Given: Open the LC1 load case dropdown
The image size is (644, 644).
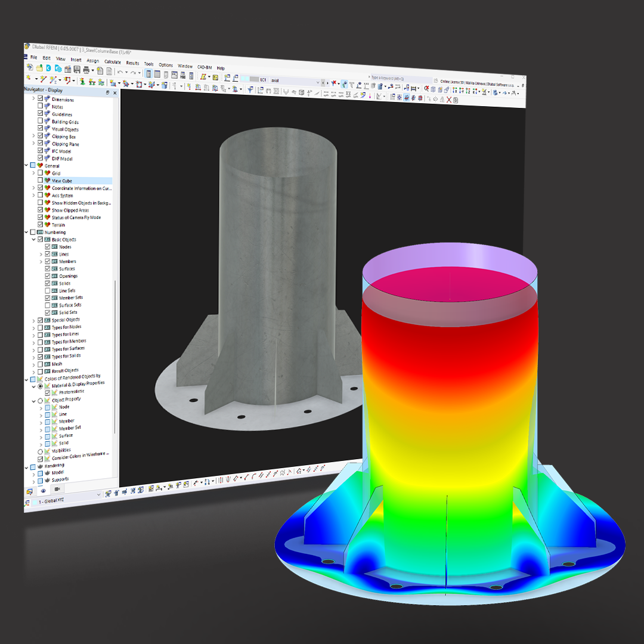Looking at the screenshot, I should pos(318,82).
